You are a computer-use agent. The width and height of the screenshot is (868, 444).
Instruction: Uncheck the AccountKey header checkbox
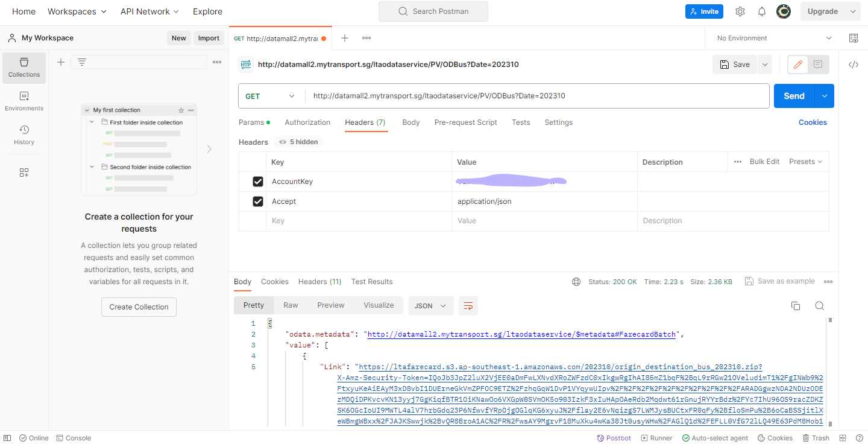(x=258, y=182)
